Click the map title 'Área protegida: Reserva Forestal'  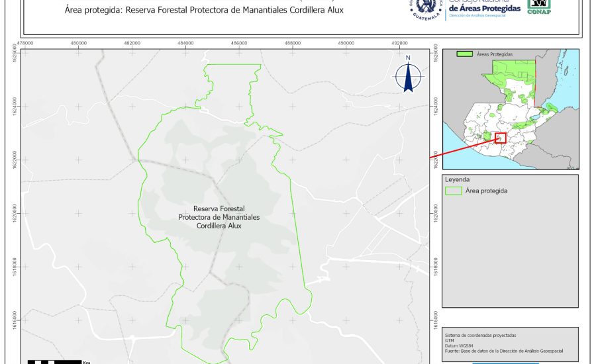coord(205,11)
